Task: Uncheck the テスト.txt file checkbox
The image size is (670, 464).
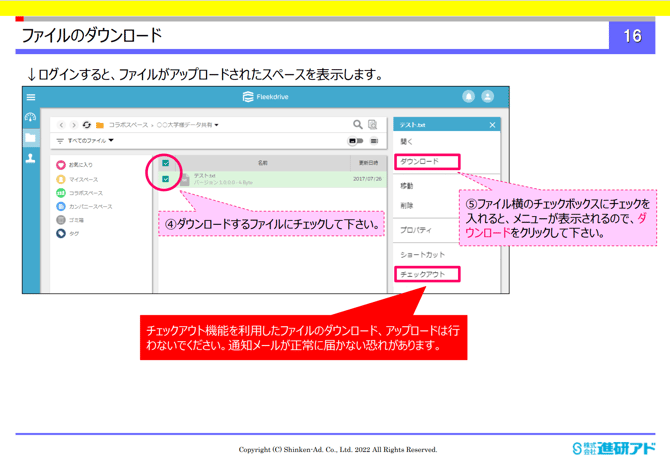Action: pos(166,179)
